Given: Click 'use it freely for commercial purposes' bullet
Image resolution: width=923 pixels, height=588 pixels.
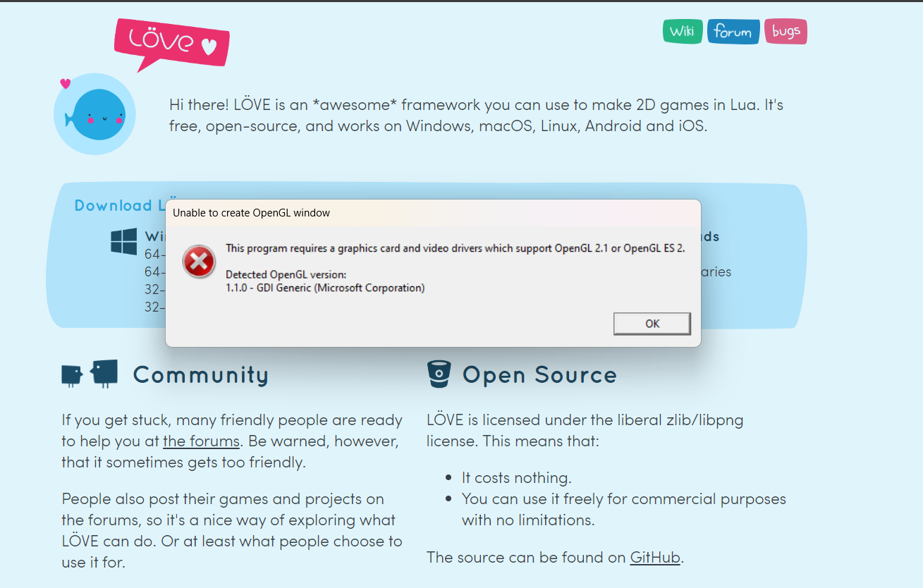Looking at the screenshot, I should coord(624,509).
